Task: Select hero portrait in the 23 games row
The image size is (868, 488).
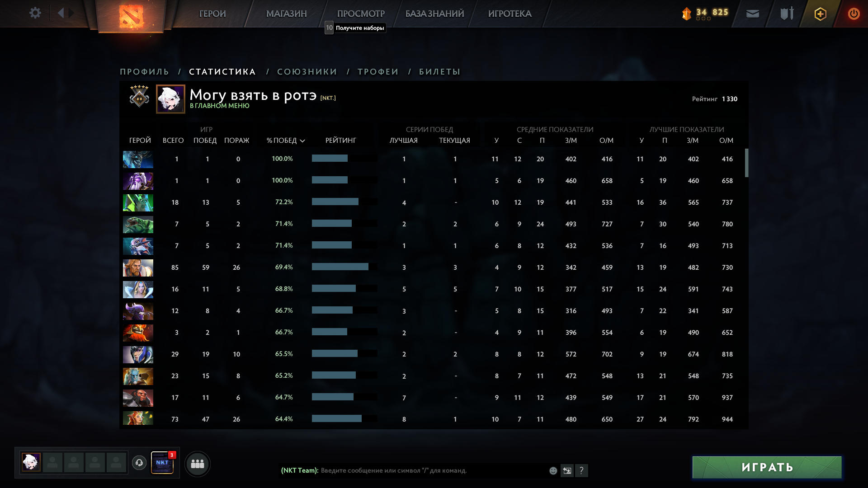Action: click(x=138, y=376)
